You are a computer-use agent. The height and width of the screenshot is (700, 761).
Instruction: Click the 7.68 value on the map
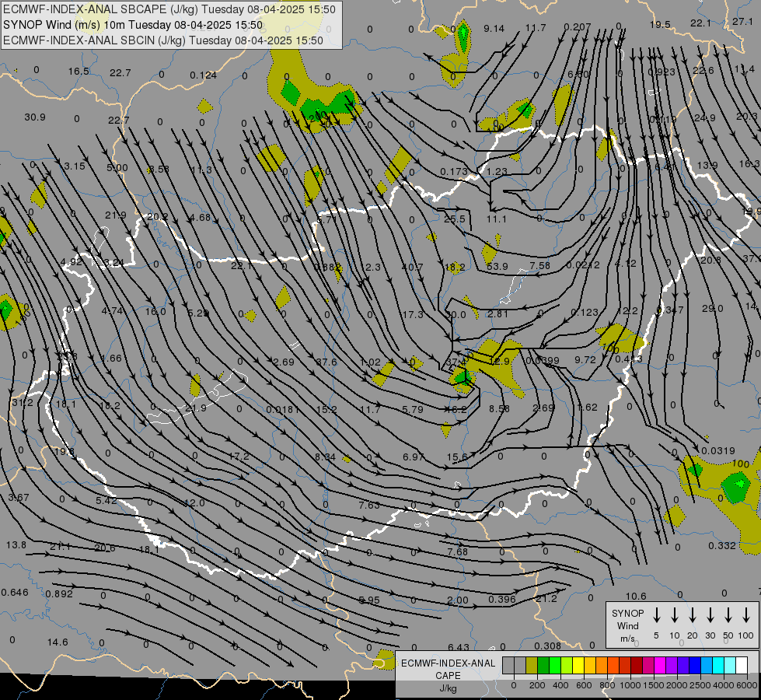point(457,552)
